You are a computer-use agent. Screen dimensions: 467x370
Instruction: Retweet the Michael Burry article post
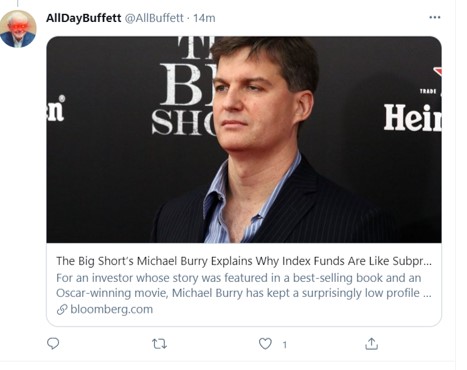(159, 344)
